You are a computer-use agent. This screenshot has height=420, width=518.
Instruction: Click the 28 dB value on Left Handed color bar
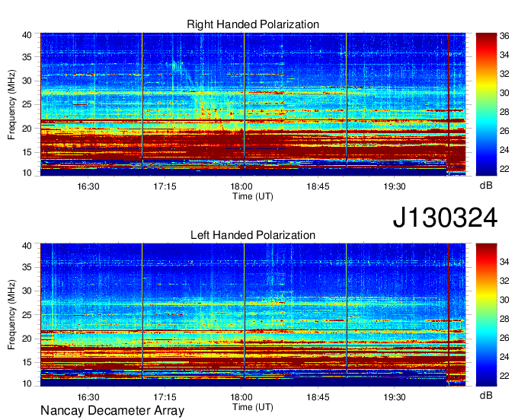coord(504,319)
